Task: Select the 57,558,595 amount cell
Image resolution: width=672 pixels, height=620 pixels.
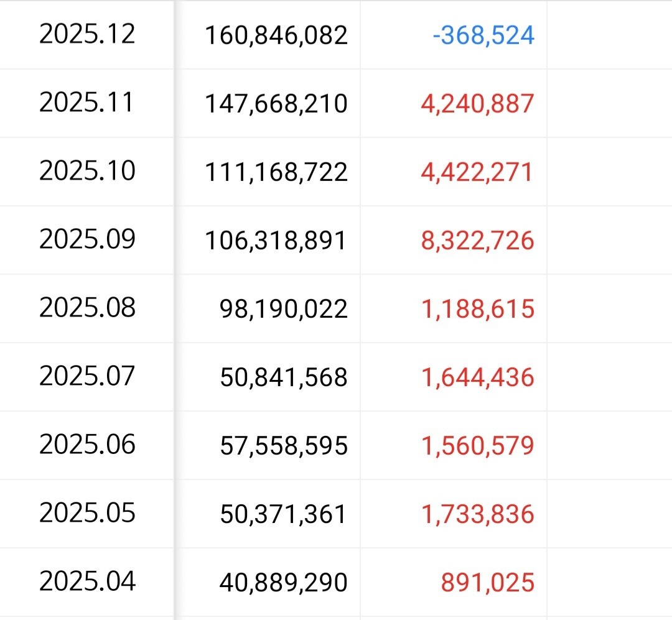Action: pyautogui.click(x=284, y=446)
